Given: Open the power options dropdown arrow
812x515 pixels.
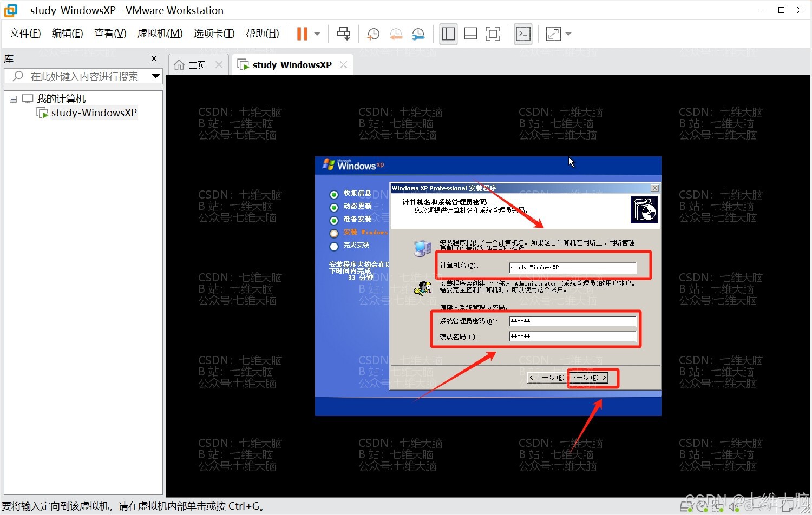Looking at the screenshot, I should tap(317, 34).
